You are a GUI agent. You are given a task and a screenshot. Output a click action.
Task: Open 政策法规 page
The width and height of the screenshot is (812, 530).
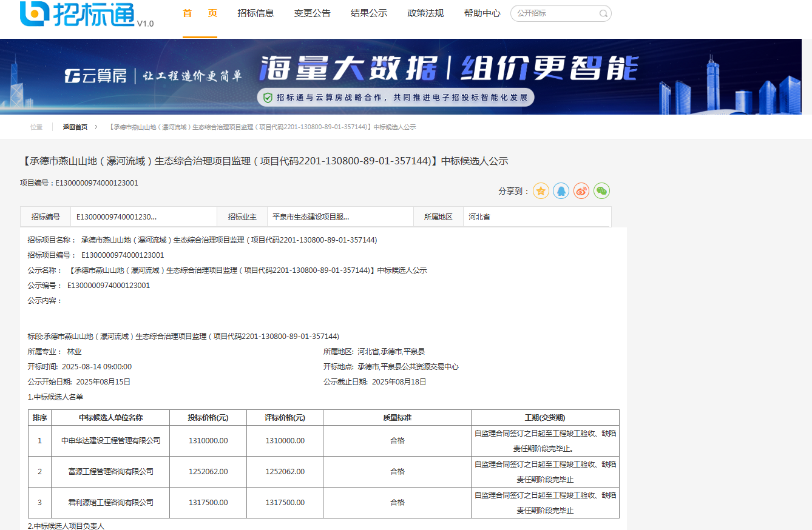pyautogui.click(x=425, y=13)
